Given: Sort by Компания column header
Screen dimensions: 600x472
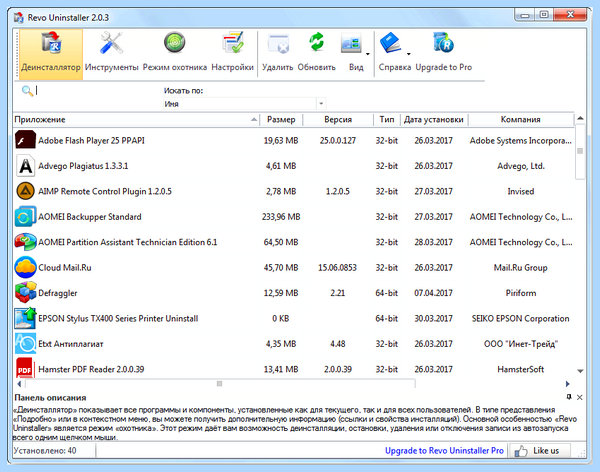Looking at the screenshot, I should click(520, 119).
